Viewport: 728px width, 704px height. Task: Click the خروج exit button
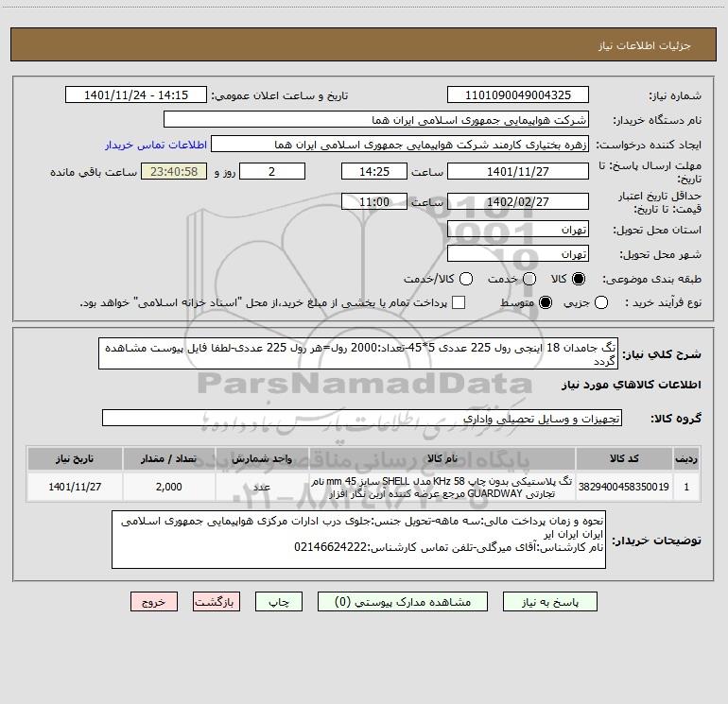click(x=154, y=602)
